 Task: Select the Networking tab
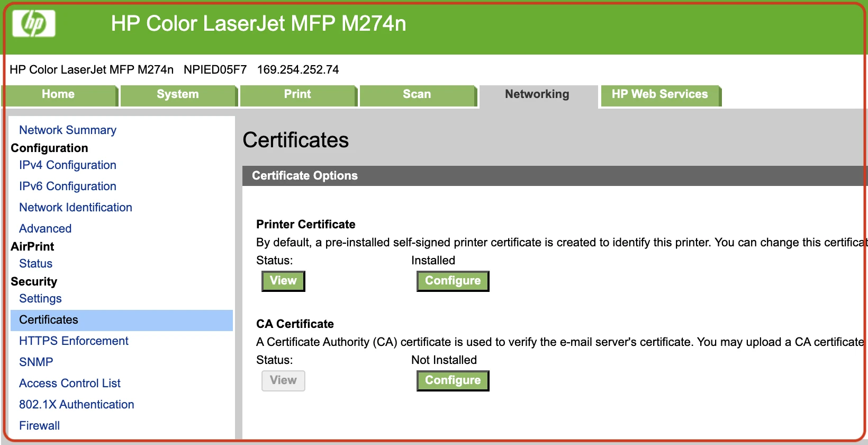pos(538,96)
